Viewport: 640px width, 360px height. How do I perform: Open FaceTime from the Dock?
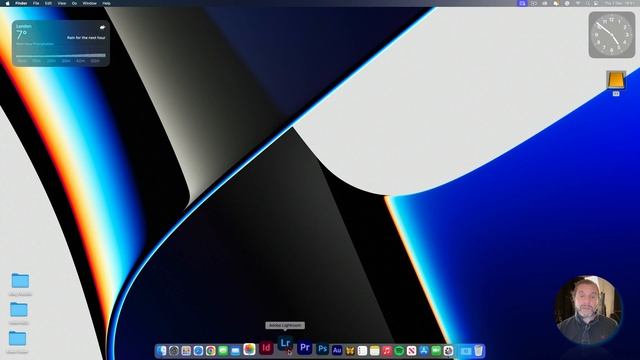click(x=436, y=351)
